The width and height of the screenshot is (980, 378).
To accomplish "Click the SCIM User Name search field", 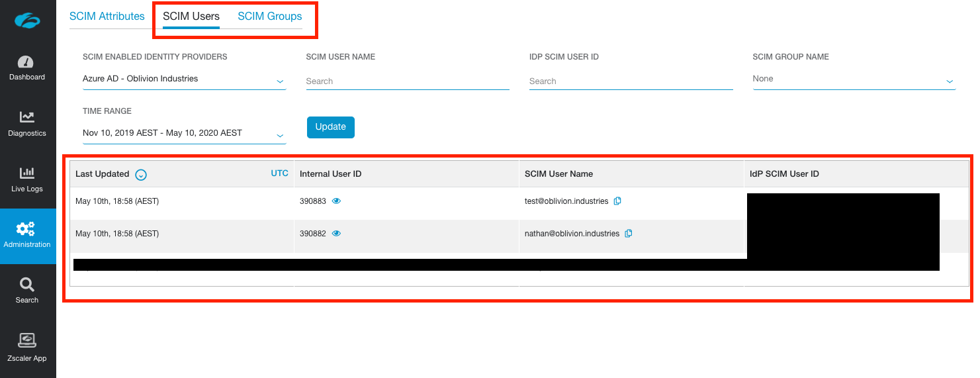I will pyautogui.click(x=407, y=81).
